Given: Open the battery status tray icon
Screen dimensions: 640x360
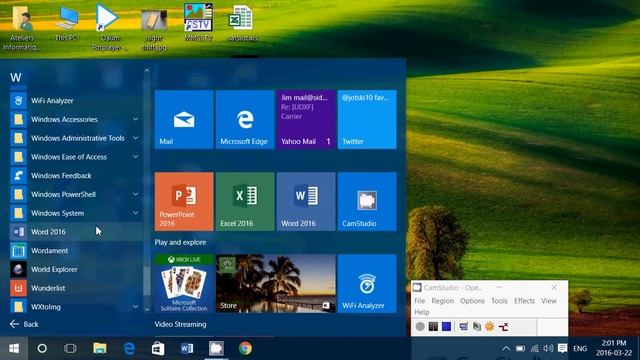Looking at the screenshot, I should (520, 349).
